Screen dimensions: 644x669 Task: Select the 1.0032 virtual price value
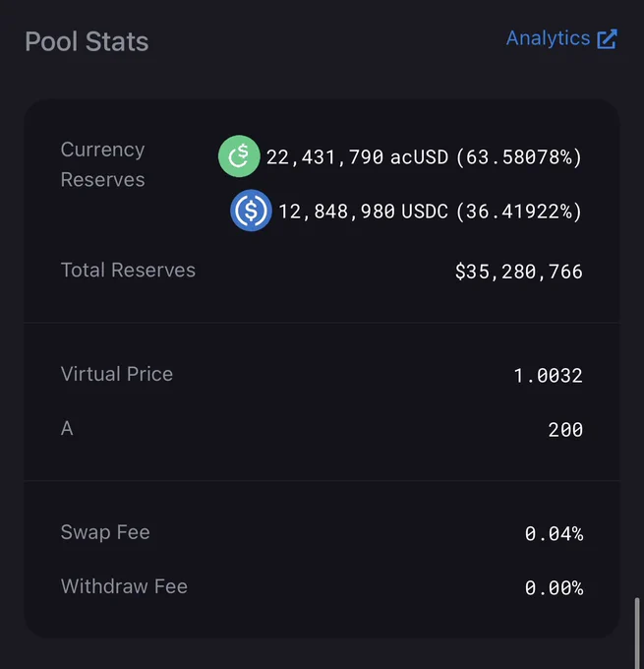tap(548, 376)
